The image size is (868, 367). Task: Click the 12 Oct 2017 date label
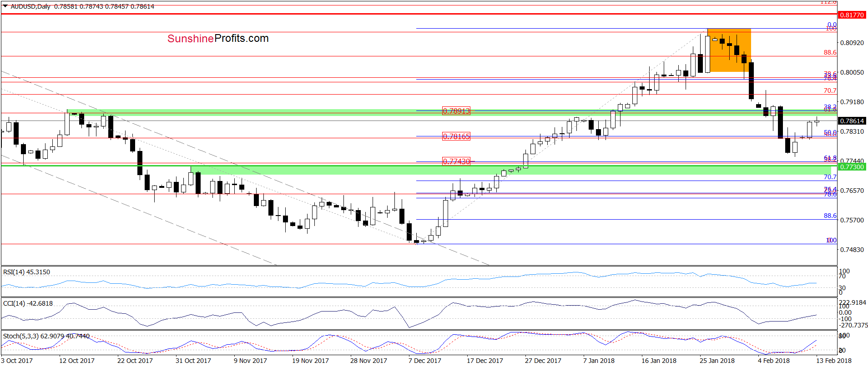tap(77, 361)
